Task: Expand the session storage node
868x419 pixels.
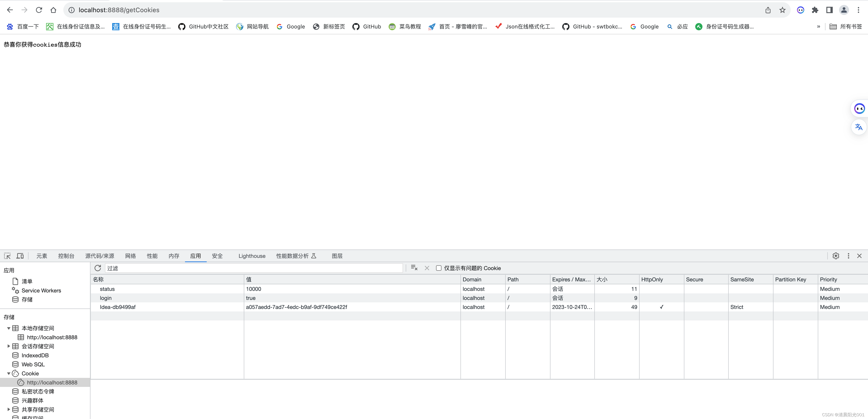Action: tap(9, 346)
